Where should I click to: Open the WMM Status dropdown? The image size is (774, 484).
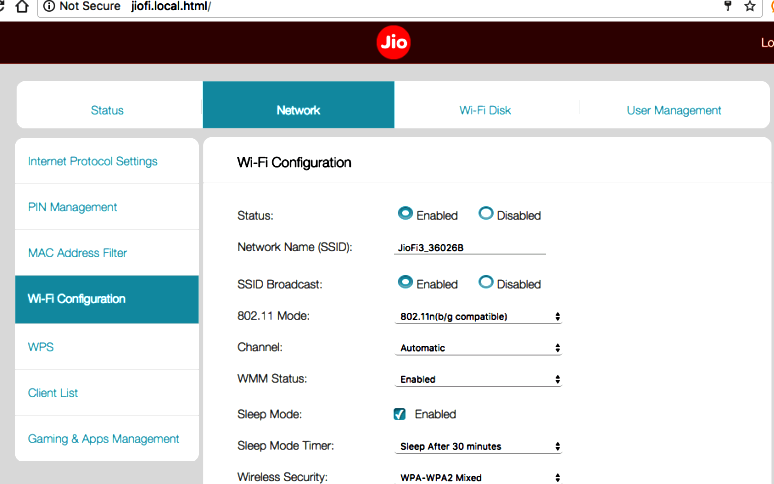[478, 379]
